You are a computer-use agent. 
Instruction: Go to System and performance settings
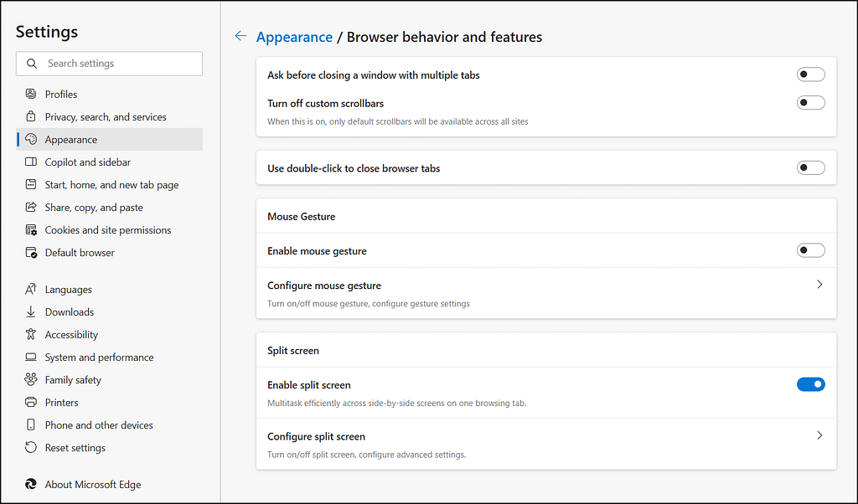[x=99, y=357]
